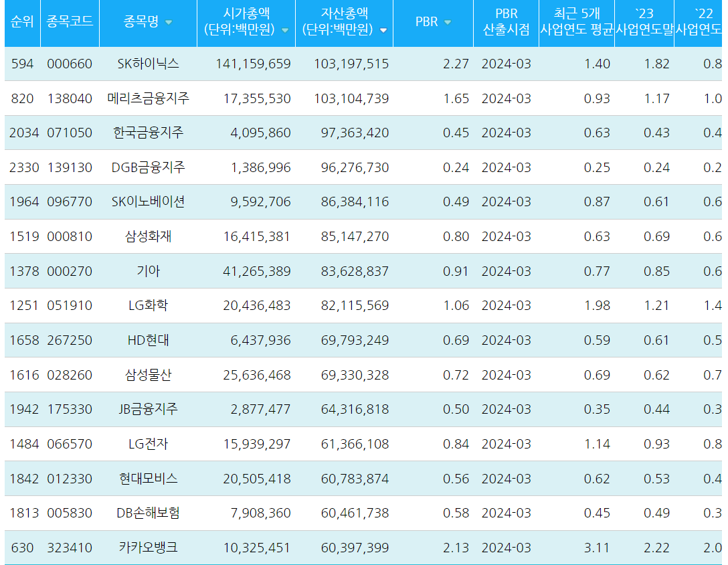Select rank number 1842
This screenshot has width=728, height=565.
[x=24, y=479]
